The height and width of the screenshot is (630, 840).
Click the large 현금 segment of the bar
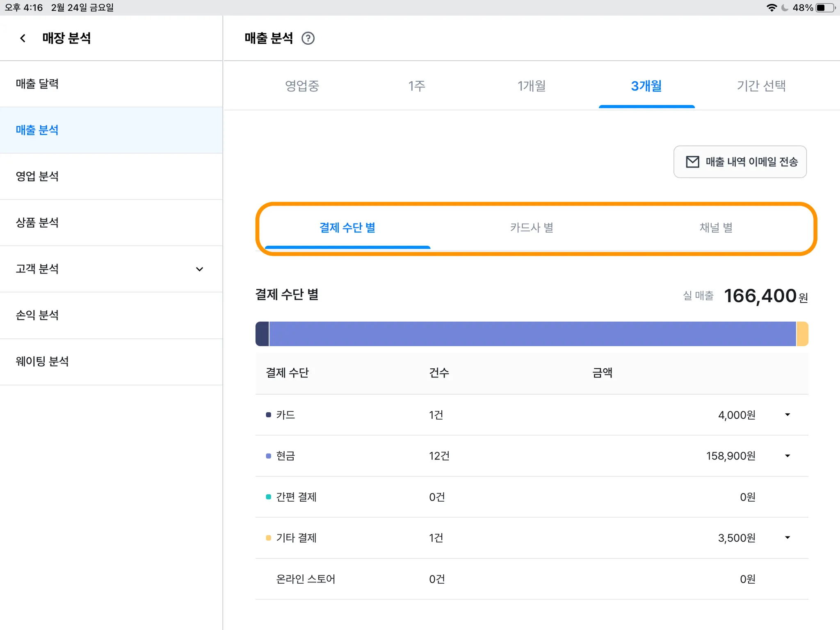pyautogui.click(x=532, y=334)
